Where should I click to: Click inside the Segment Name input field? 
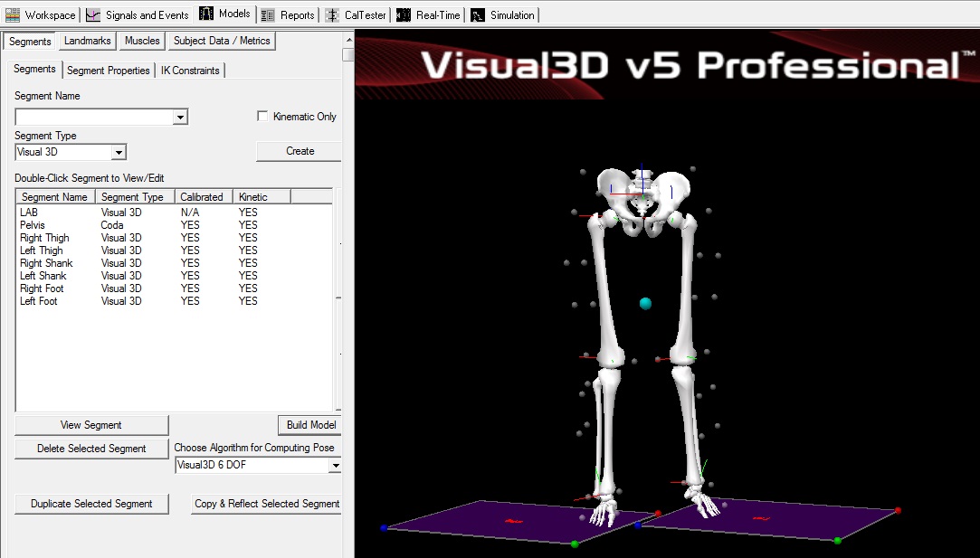94,117
